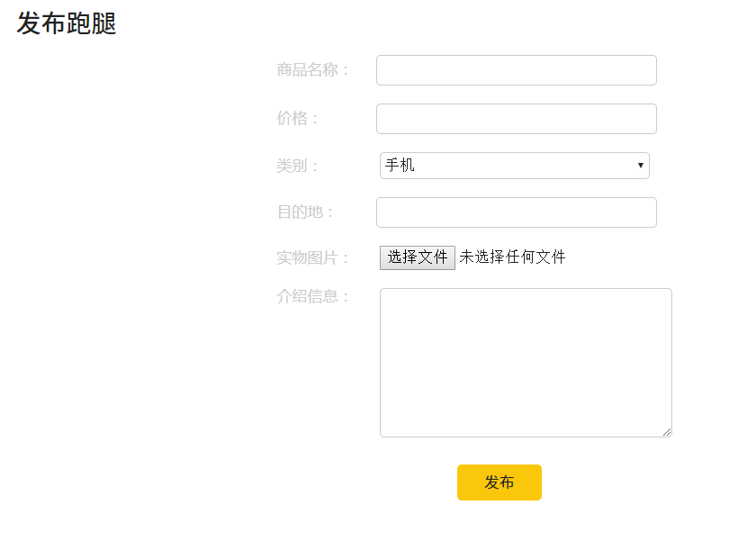
Task: Click the 类别 dropdown arrow
Action: [x=640, y=166]
